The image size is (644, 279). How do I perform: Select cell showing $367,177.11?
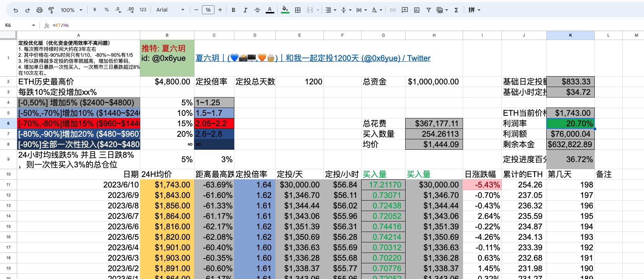[434, 123]
